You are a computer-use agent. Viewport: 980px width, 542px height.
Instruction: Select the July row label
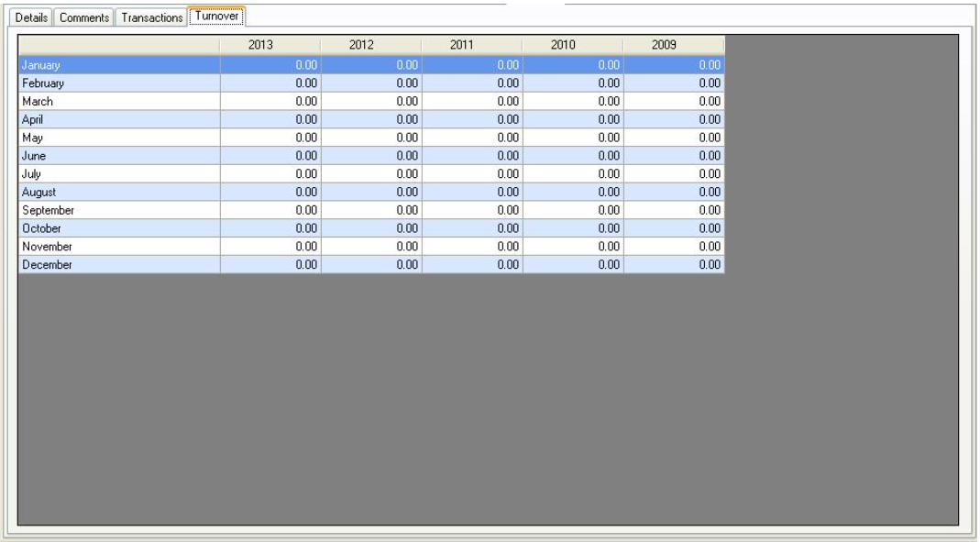coord(119,174)
